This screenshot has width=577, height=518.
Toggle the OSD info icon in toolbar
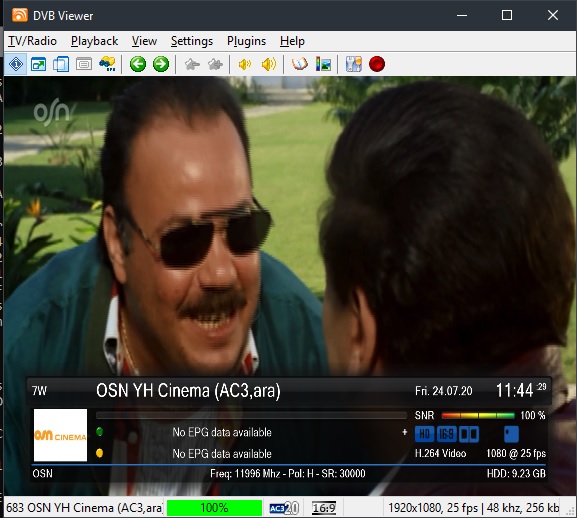16,64
